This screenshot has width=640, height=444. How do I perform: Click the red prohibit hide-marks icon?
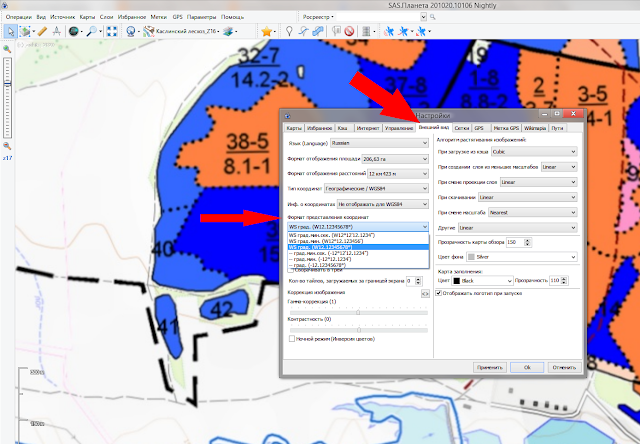pyautogui.click(x=349, y=31)
